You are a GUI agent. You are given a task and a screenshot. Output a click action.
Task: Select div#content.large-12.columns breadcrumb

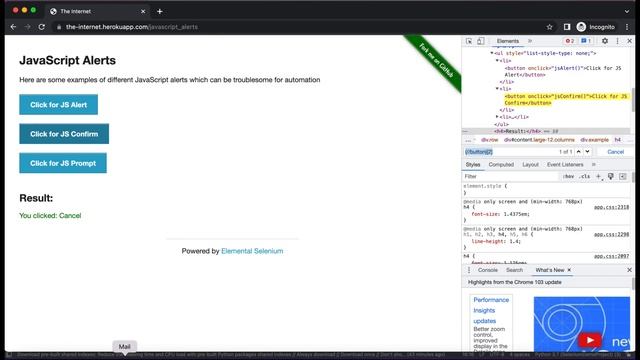tap(539, 140)
